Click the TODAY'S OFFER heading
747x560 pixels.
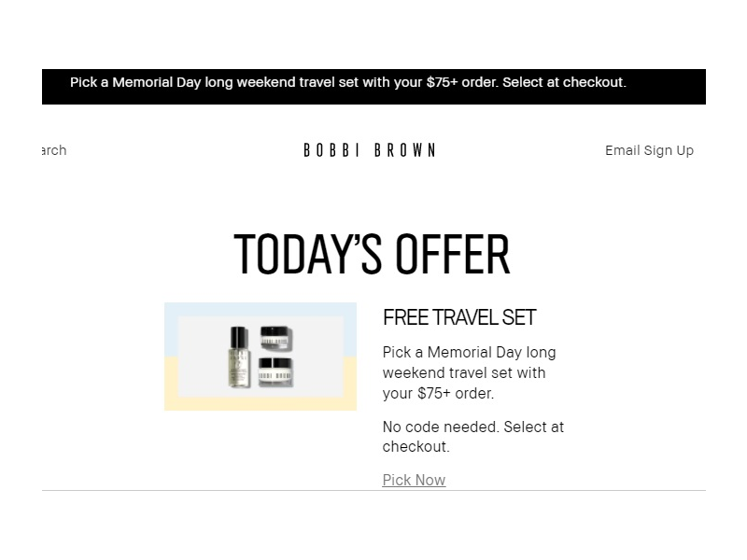(x=372, y=254)
